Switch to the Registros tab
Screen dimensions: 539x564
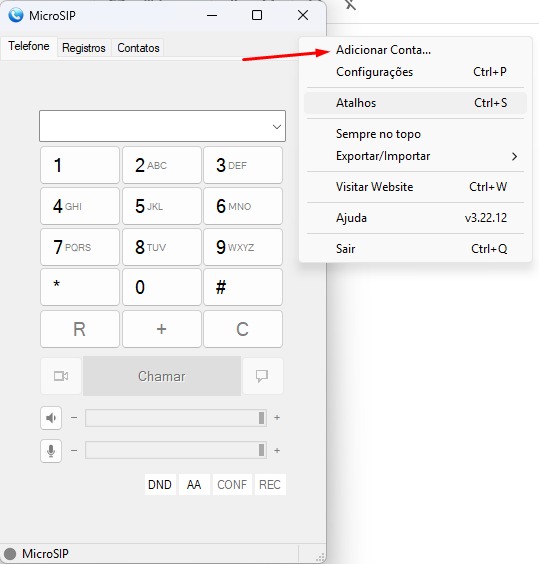(83, 48)
